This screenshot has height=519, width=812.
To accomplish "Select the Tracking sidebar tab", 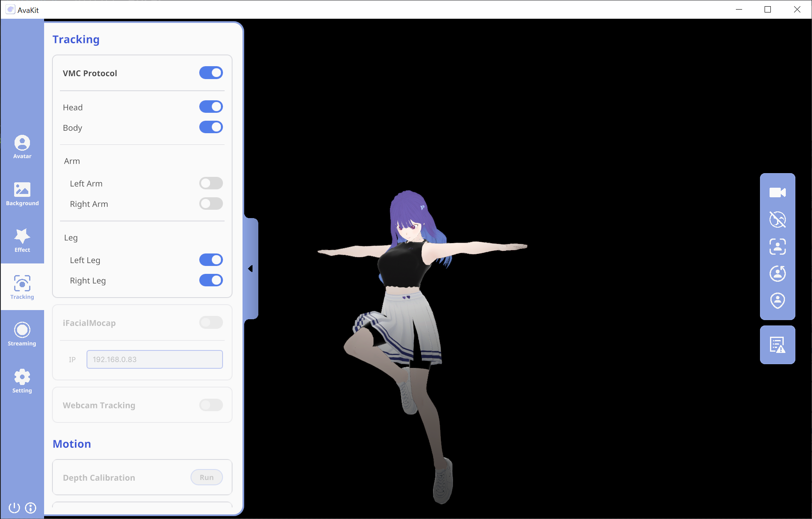I will click(22, 287).
